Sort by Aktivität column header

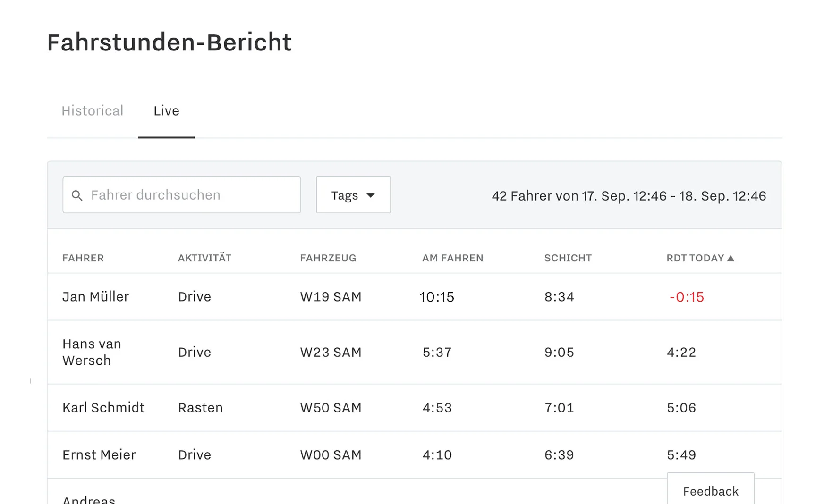point(204,258)
